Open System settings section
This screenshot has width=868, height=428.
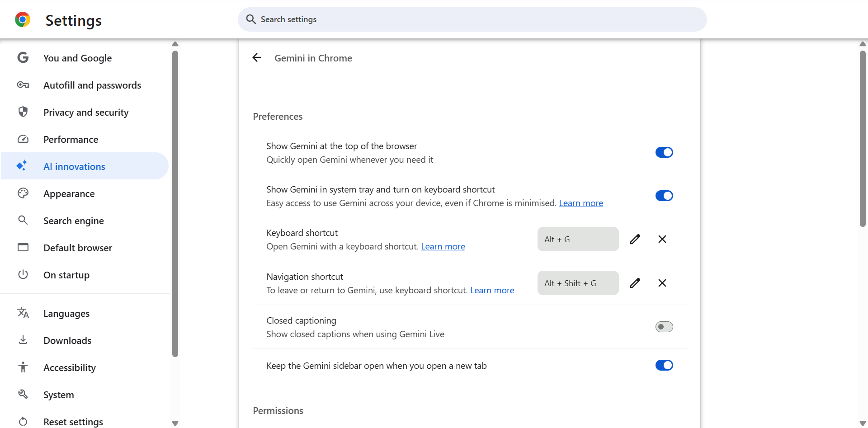tap(85, 395)
